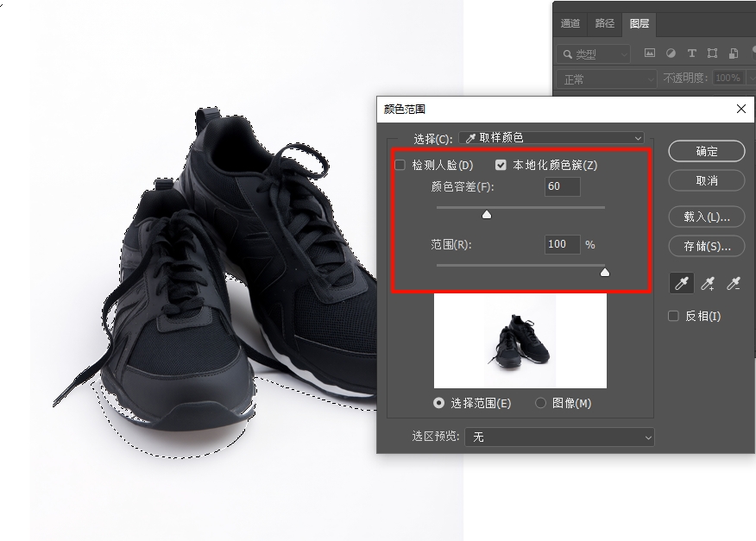Uncheck the 本地化颜色簇 checkbox

(501, 165)
